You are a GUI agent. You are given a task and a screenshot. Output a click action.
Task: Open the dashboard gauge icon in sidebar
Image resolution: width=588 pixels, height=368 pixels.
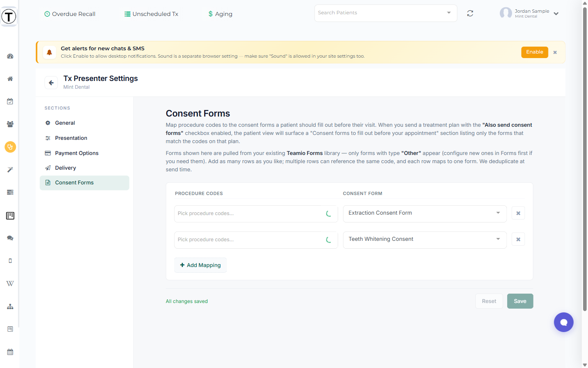(10, 56)
